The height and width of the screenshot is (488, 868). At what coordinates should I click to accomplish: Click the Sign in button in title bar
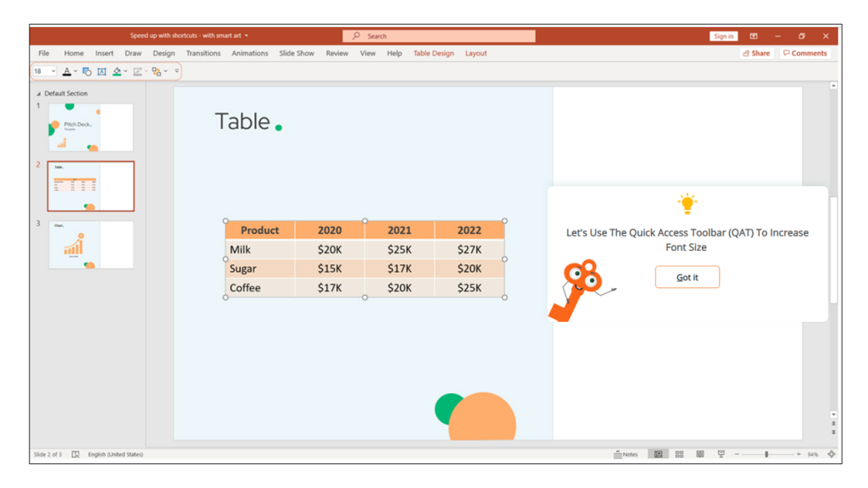722,36
